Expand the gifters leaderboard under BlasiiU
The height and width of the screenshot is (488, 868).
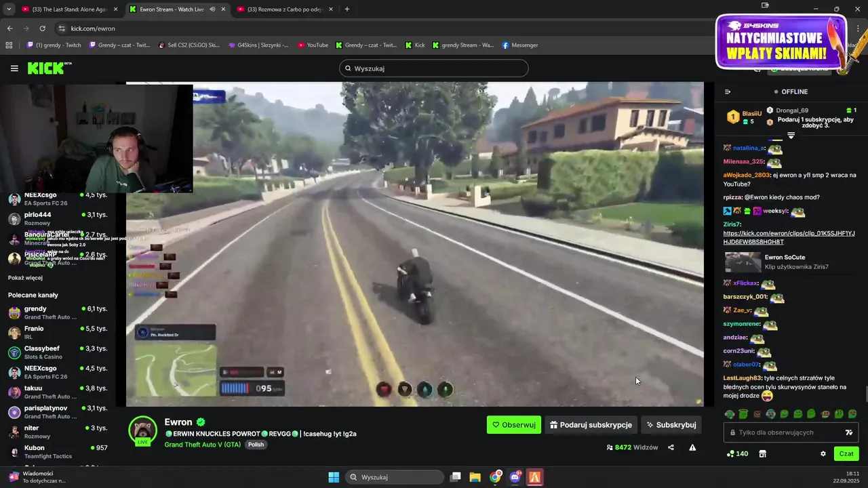(791, 136)
